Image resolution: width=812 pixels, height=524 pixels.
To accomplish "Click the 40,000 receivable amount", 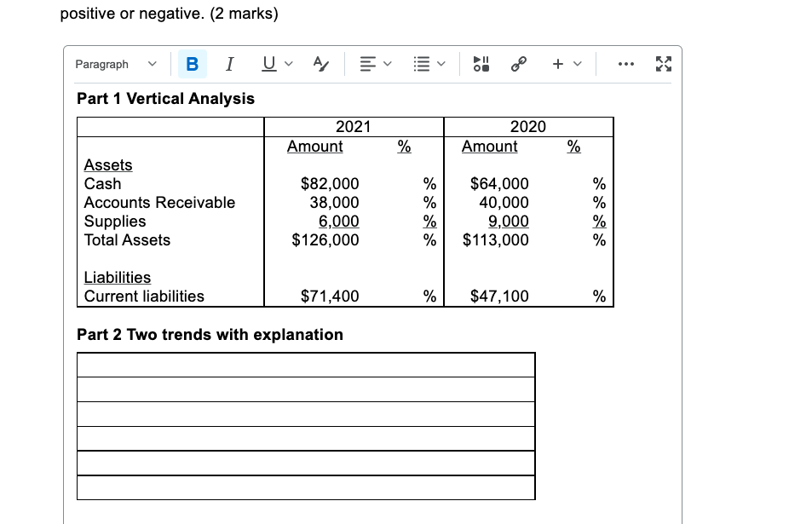I will click(504, 203).
